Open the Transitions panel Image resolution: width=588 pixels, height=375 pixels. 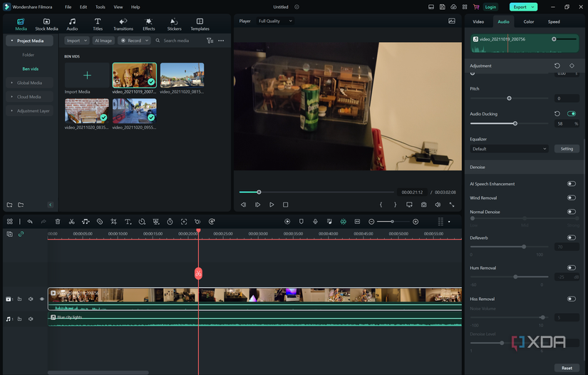[123, 24]
